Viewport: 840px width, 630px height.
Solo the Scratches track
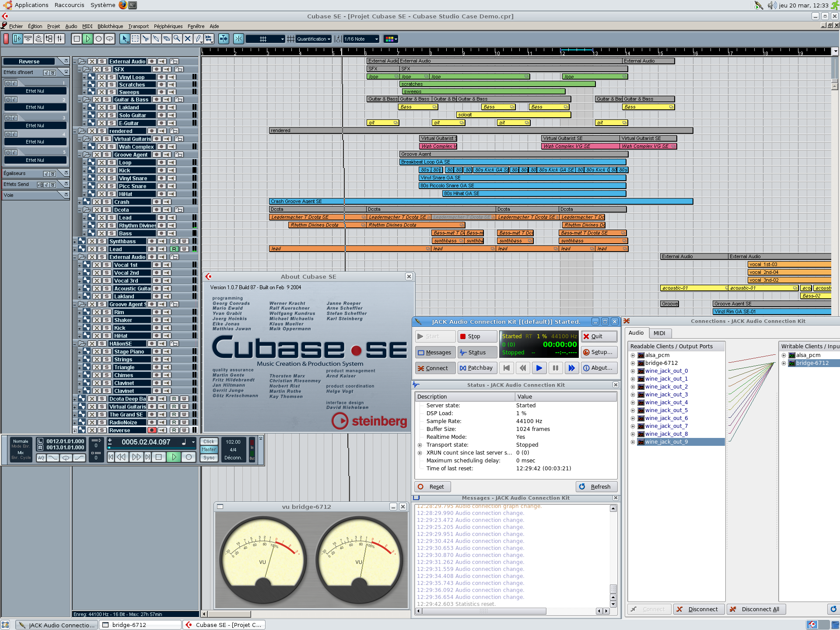112,84
